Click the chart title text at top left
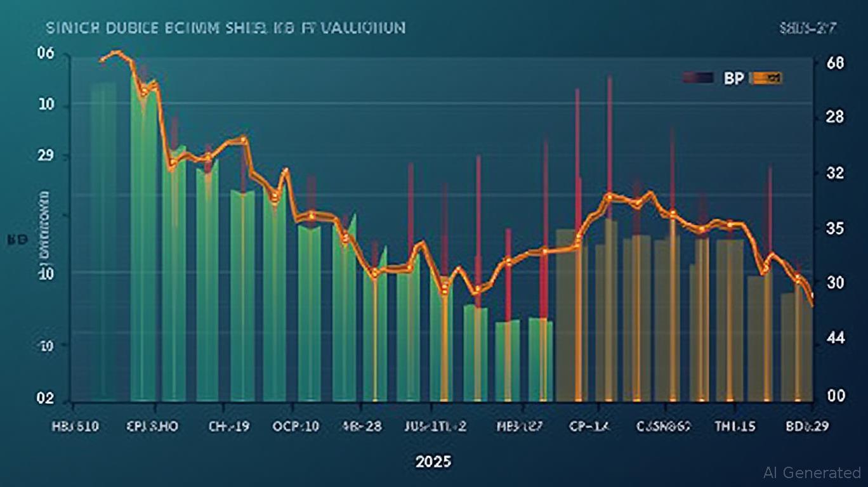The width and height of the screenshot is (868, 487). click(225, 29)
